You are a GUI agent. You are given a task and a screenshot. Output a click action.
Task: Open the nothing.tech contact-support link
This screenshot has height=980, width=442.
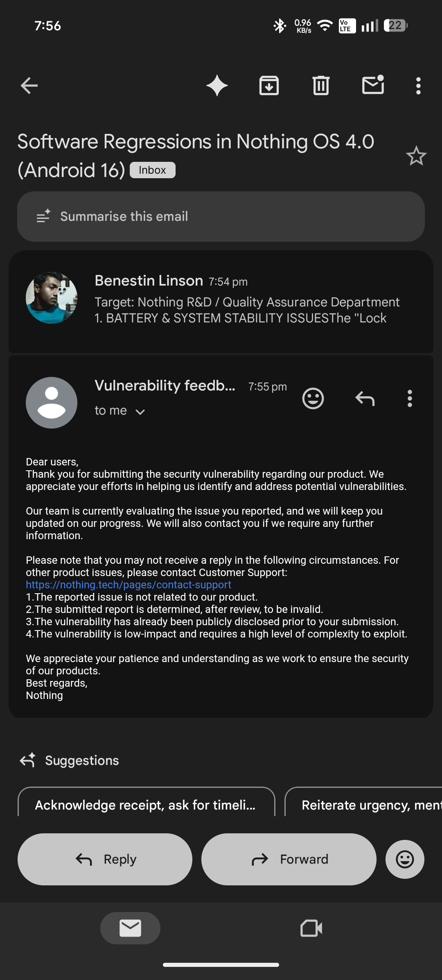(129, 585)
